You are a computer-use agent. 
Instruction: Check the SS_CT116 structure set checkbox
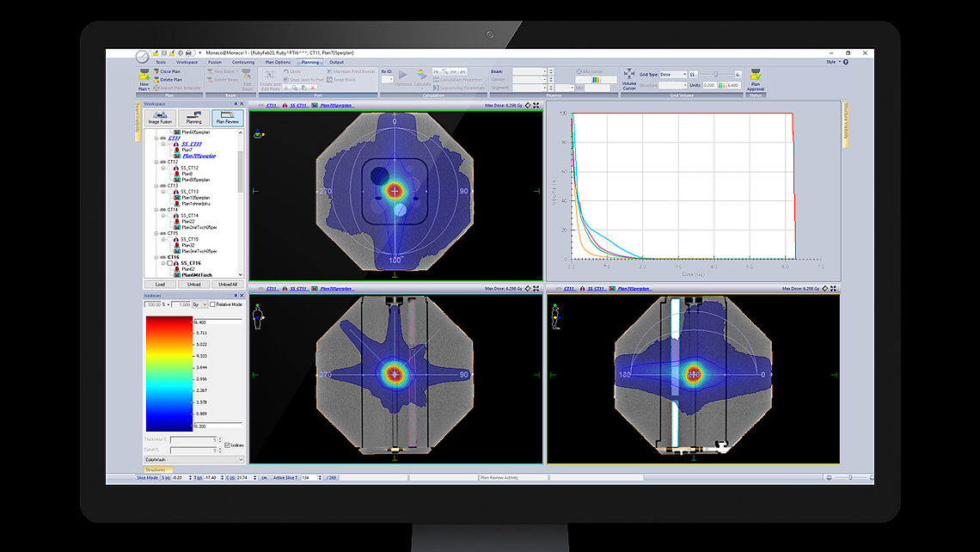(x=168, y=264)
